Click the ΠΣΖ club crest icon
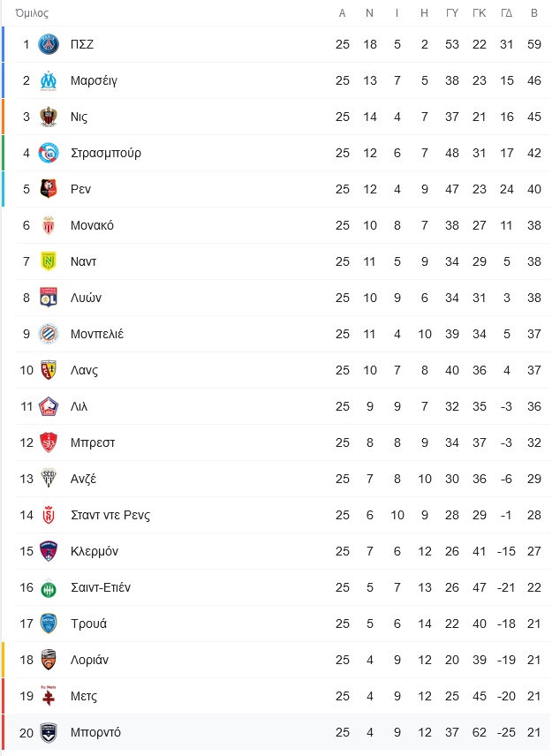552x756 pixels. click(49, 44)
